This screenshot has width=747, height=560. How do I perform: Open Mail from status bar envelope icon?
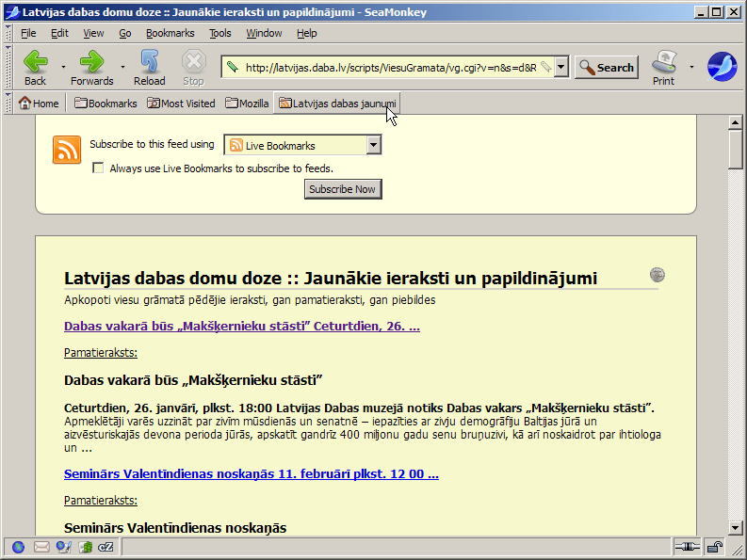pos(41,547)
